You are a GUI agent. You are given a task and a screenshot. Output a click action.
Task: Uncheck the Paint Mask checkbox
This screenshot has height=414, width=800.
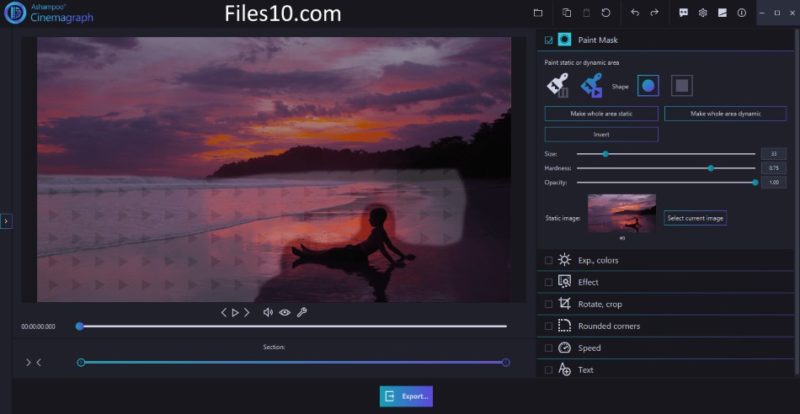point(548,40)
